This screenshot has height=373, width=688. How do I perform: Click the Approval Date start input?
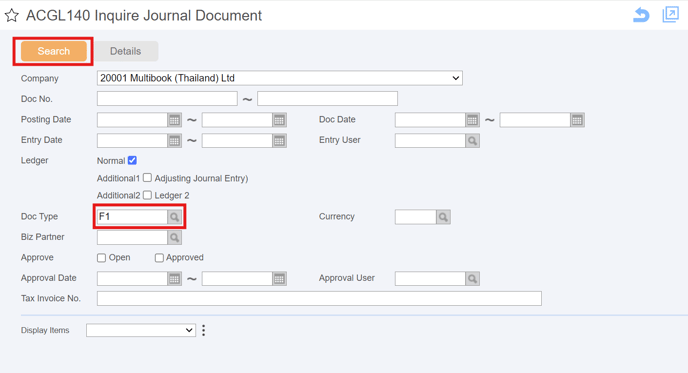[x=133, y=278]
